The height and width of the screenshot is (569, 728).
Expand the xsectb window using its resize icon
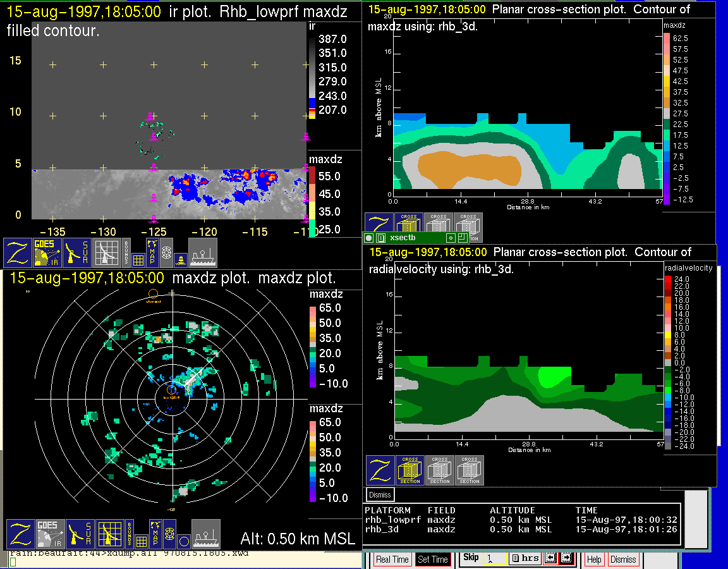click(463, 238)
